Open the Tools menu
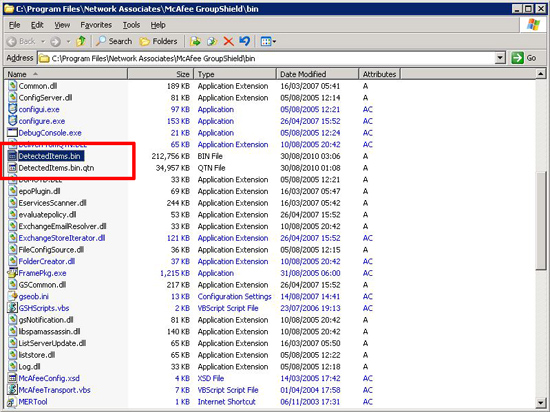 131,25
